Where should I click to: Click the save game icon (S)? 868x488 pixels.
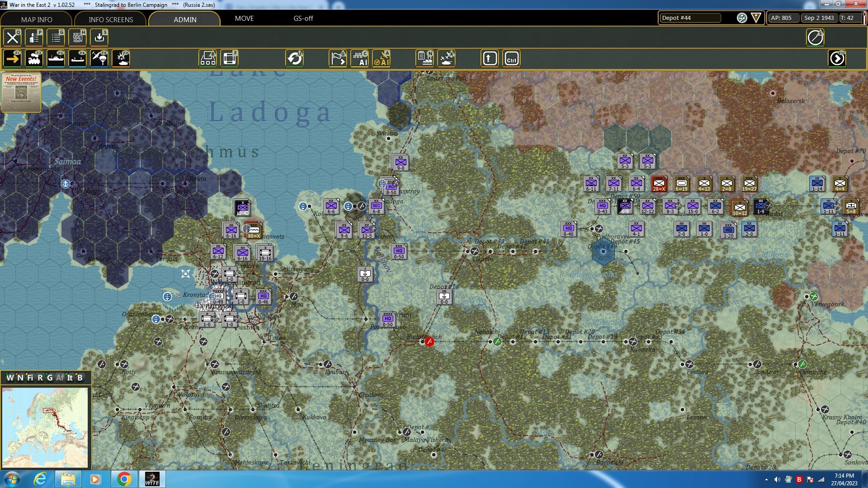[x=99, y=38]
